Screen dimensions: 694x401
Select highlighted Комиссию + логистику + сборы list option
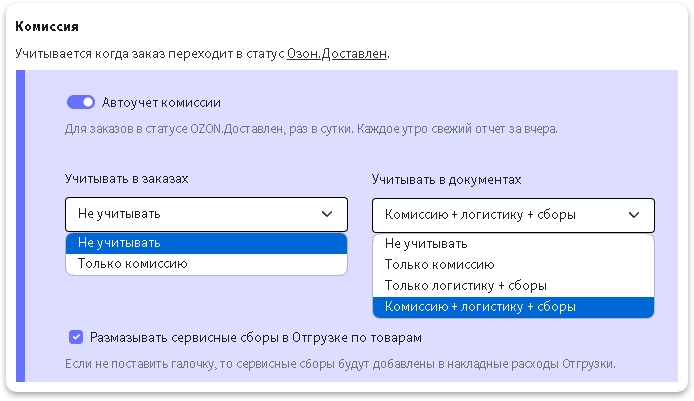click(x=513, y=307)
